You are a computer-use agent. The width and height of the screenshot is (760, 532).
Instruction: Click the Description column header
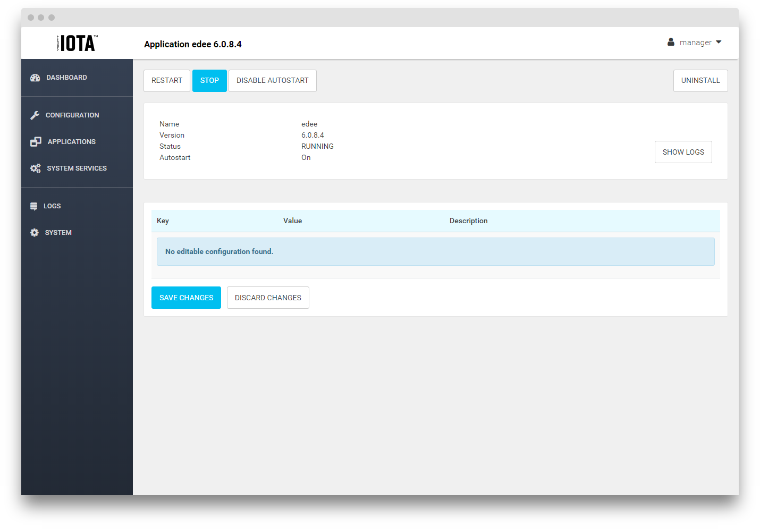pos(468,221)
